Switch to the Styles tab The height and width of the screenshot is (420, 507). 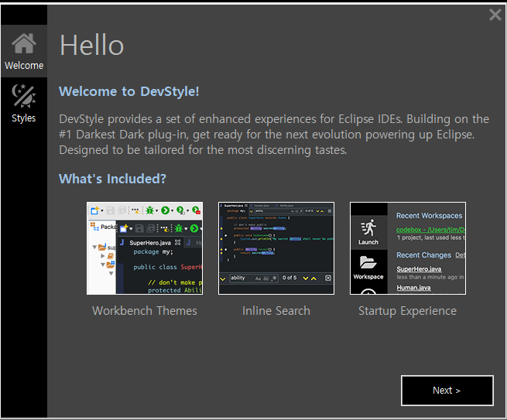(24, 104)
